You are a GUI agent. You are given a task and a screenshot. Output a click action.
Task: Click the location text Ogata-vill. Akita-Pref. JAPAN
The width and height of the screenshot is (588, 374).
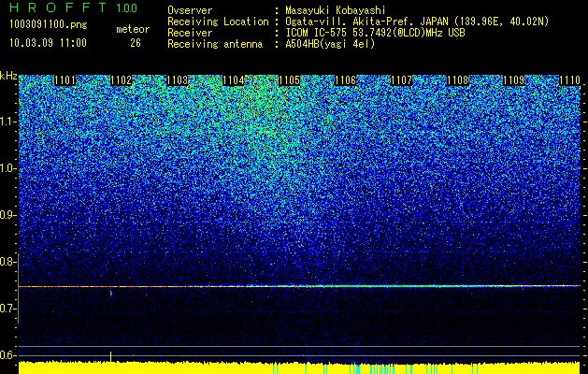point(367,22)
